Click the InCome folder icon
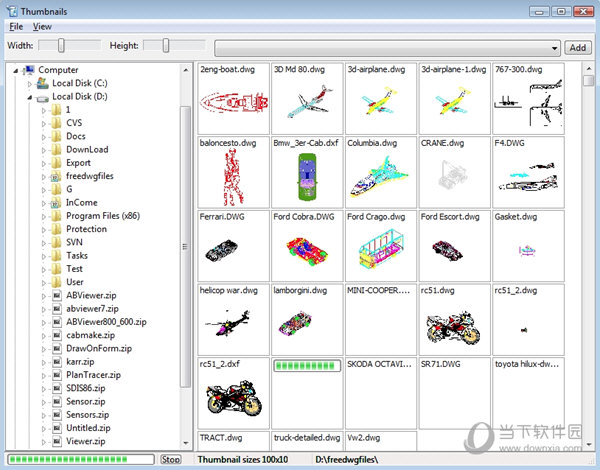Image resolution: width=600 pixels, height=470 pixels. pyautogui.click(x=56, y=203)
